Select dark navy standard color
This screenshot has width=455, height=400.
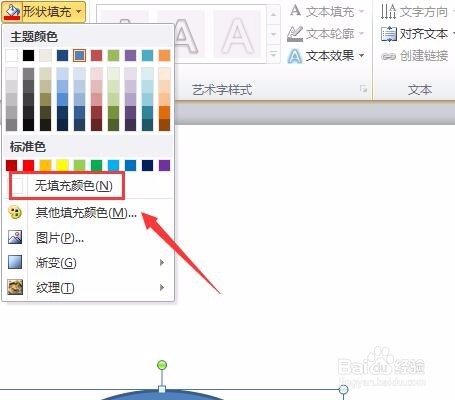(x=147, y=165)
